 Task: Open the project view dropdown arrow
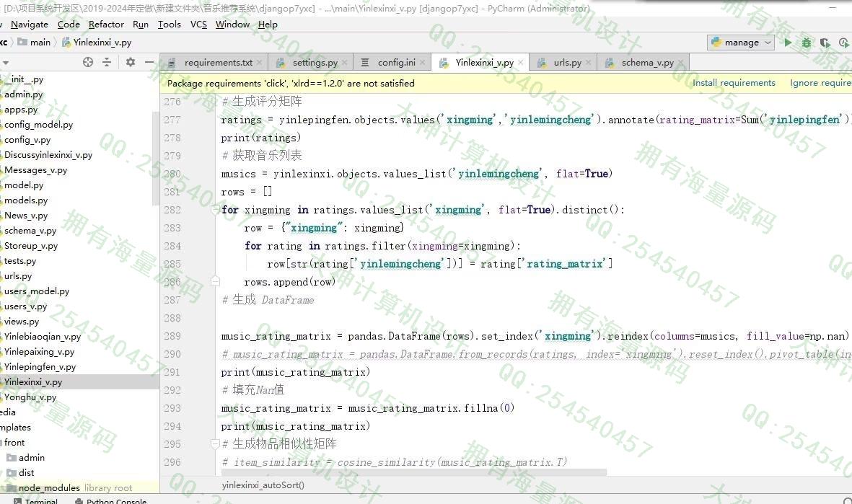pos(6,63)
